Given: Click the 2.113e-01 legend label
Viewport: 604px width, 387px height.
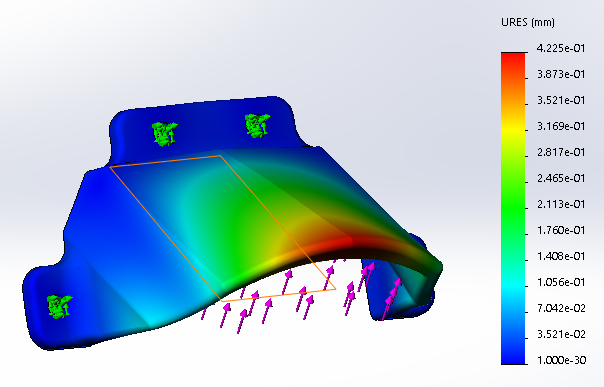Looking at the screenshot, I should (x=561, y=204).
